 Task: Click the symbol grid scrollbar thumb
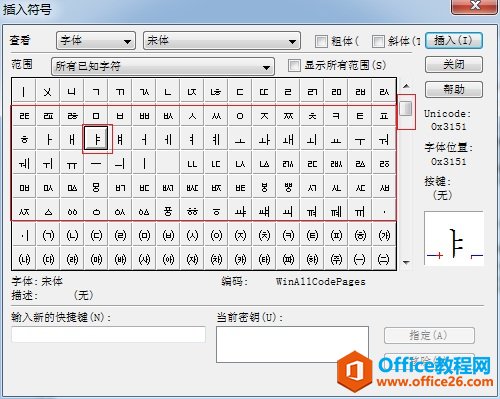tap(406, 109)
